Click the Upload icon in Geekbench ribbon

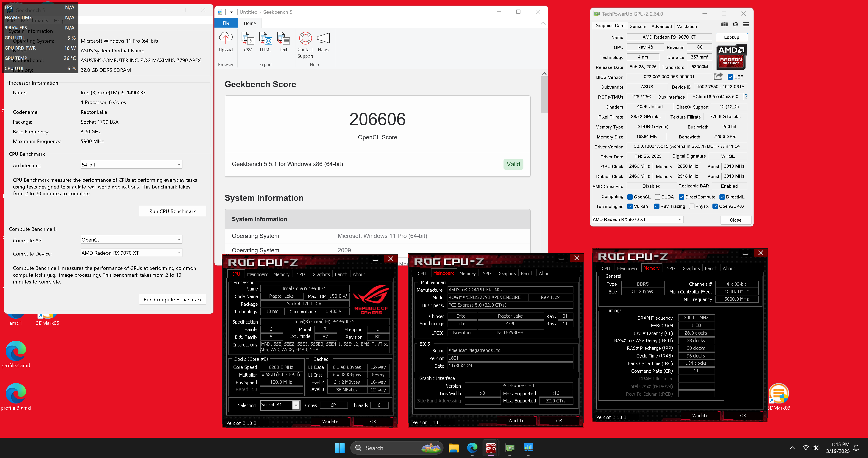(x=225, y=42)
